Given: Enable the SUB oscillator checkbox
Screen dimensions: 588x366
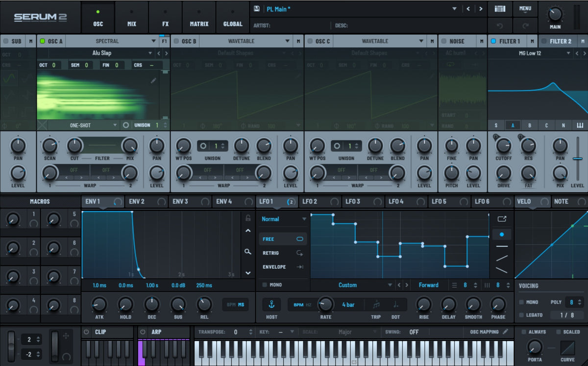Looking at the screenshot, I should click(5, 41).
